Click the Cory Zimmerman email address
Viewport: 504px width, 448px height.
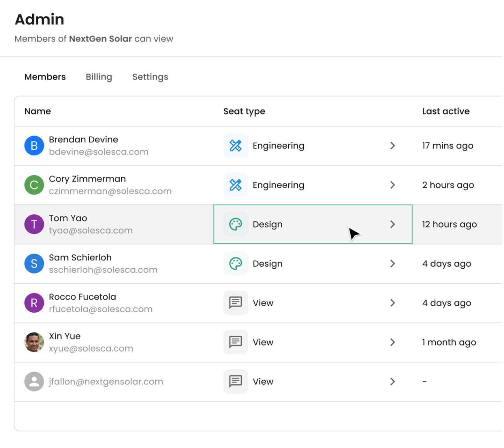tap(110, 192)
